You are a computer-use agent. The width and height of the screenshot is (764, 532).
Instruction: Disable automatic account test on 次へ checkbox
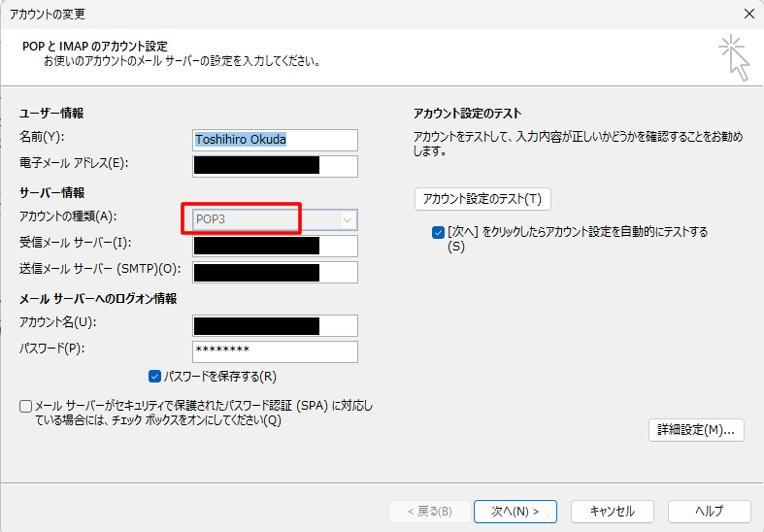(x=438, y=233)
